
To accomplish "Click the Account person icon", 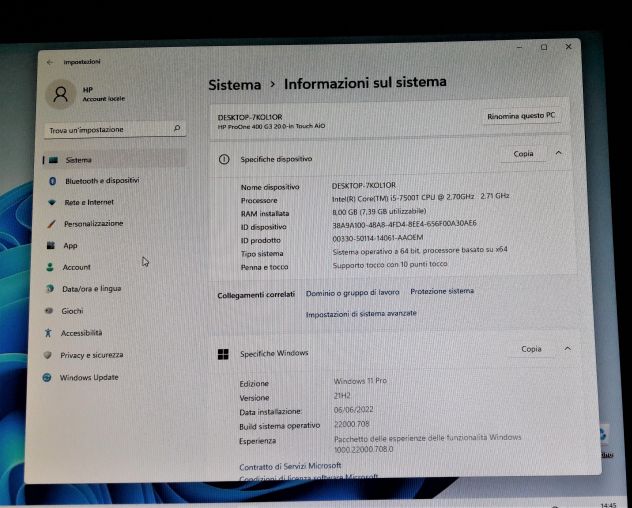I will click(x=50, y=267).
